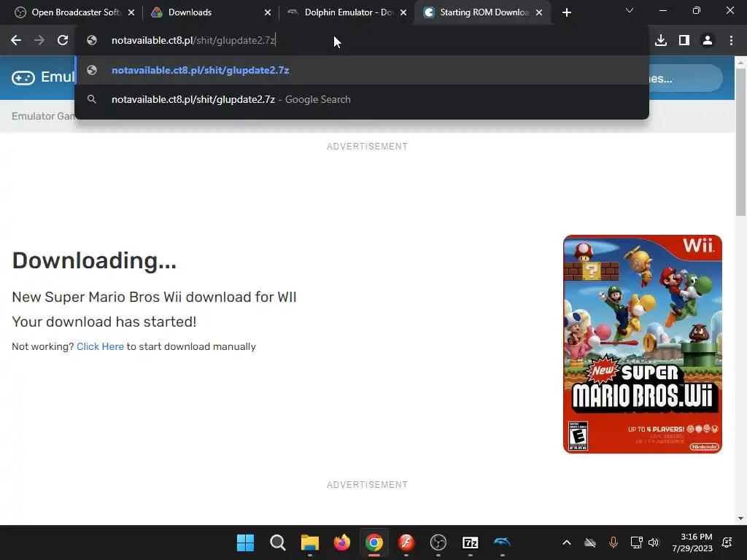The height and width of the screenshot is (560, 747).
Task: Open the New Super Mario Bros Wii cover
Action: 643,344
